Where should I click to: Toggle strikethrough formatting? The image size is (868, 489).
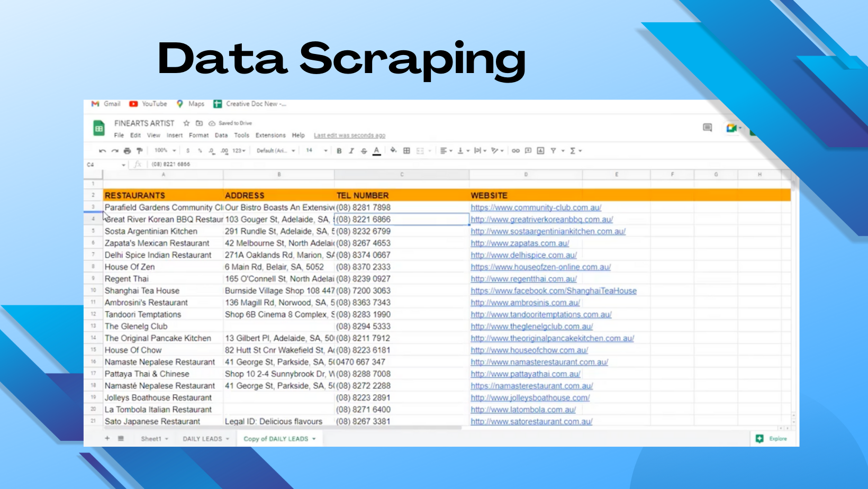364,151
